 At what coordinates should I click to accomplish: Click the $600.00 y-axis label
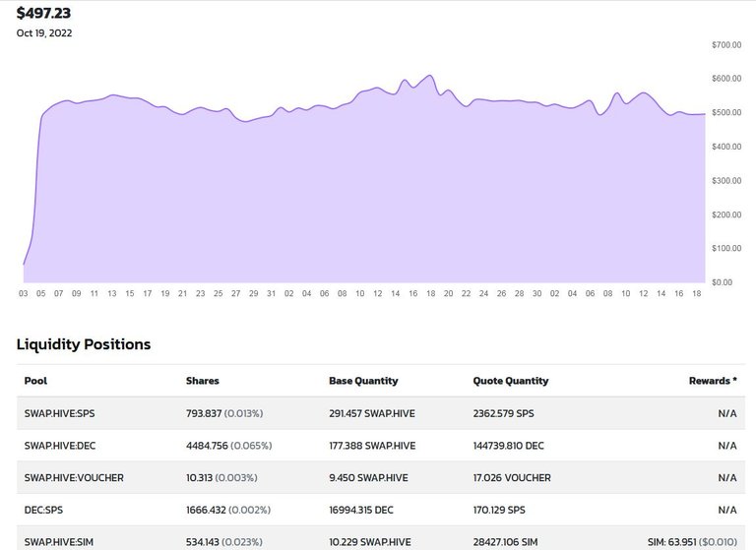726,79
